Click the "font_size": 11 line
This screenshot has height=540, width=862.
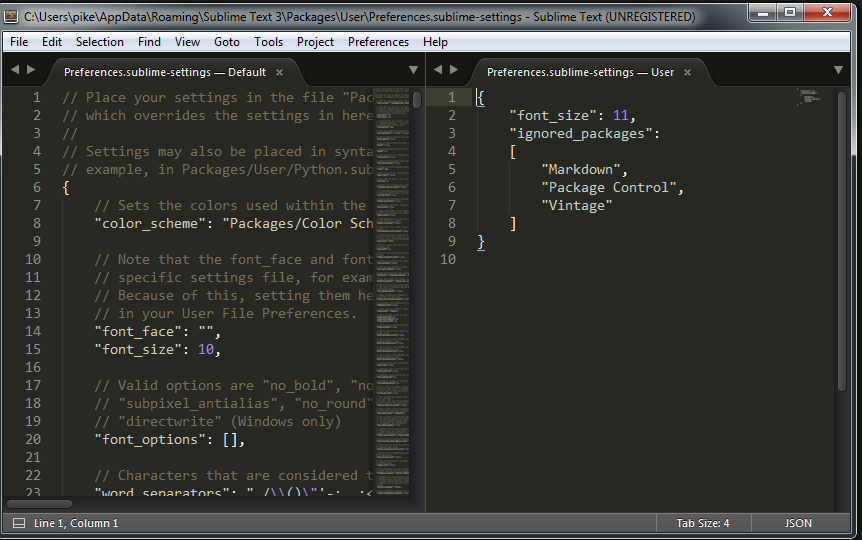pyautogui.click(x=572, y=115)
